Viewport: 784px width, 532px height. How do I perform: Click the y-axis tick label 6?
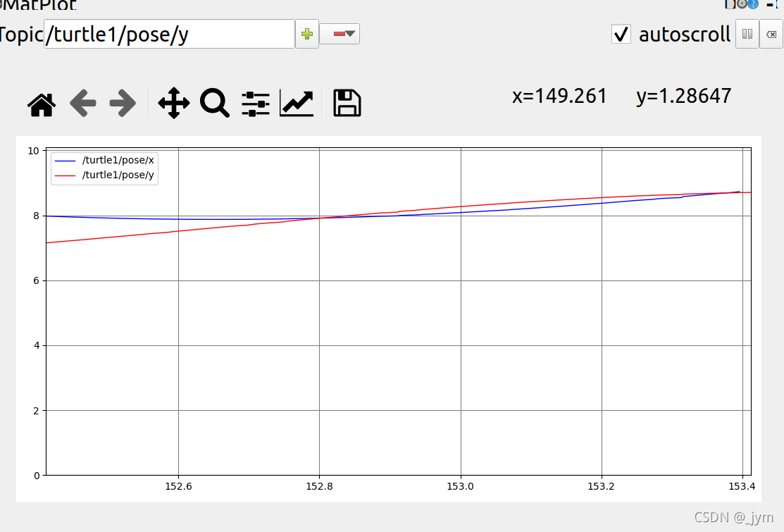point(36,280)
